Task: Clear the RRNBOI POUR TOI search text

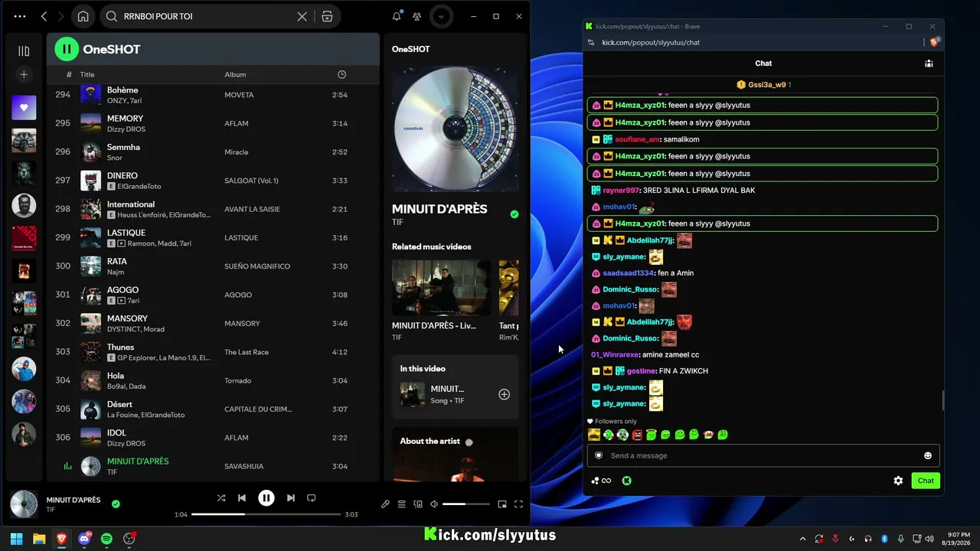Action: pos(302,16)
